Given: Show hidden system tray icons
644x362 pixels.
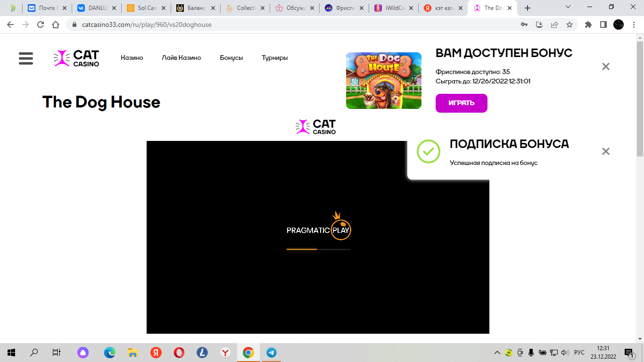Looking at the screenshot, I should [x=497, y=353].
